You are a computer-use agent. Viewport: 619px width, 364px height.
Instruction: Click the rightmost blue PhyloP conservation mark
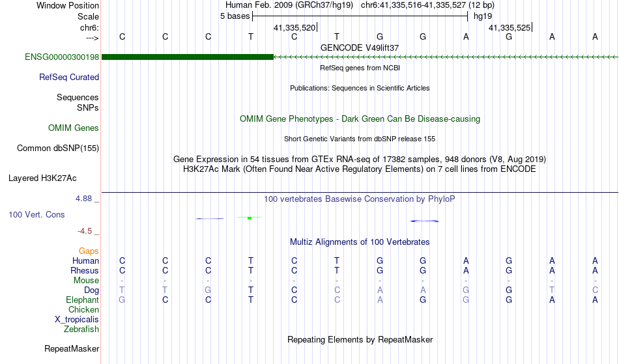(425, 221)
